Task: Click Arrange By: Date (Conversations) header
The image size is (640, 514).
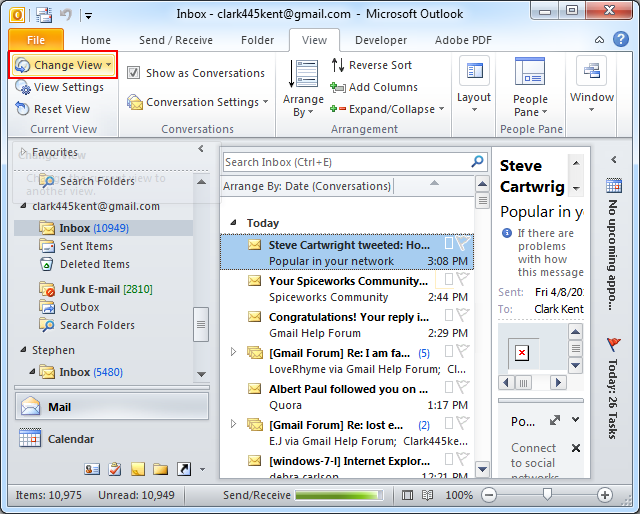Action: coord(307,186)
